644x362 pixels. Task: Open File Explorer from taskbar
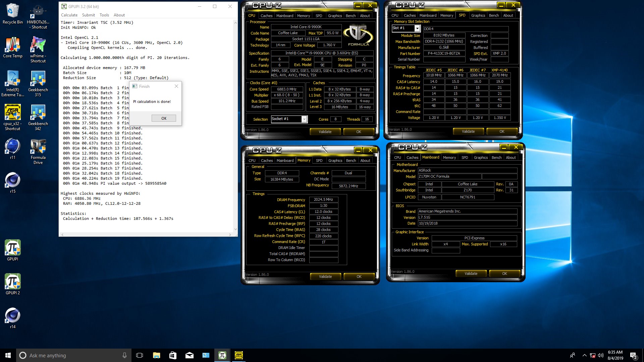click(x=156, y=355)
